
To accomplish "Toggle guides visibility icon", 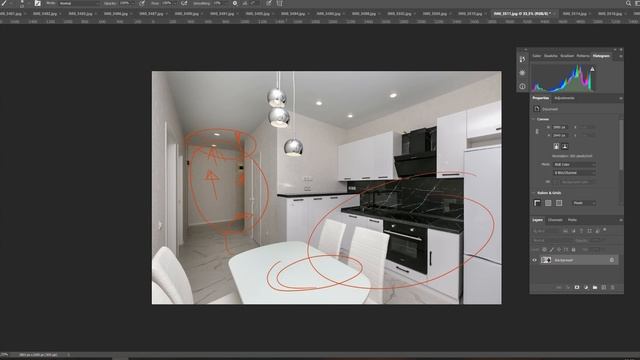I will (559, 203).
